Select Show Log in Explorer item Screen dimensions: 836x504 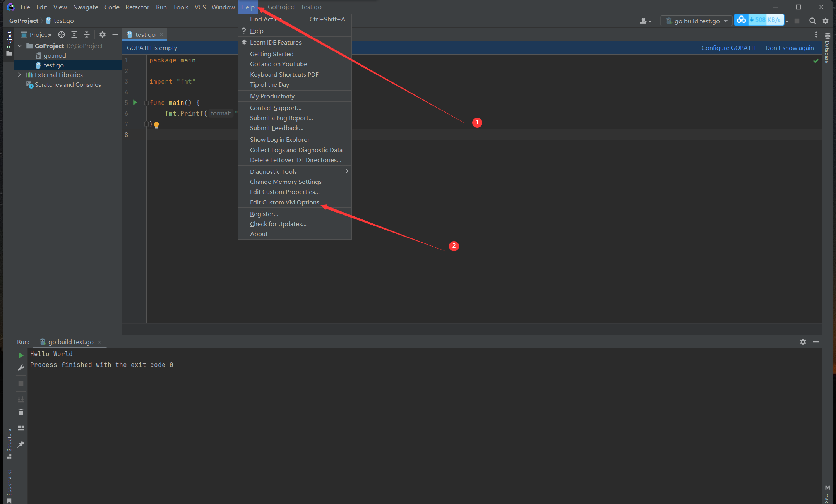tap(295, 139)
